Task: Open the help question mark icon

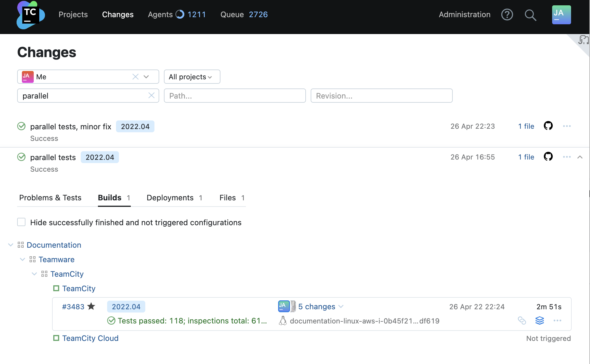Action: point(507,15)
